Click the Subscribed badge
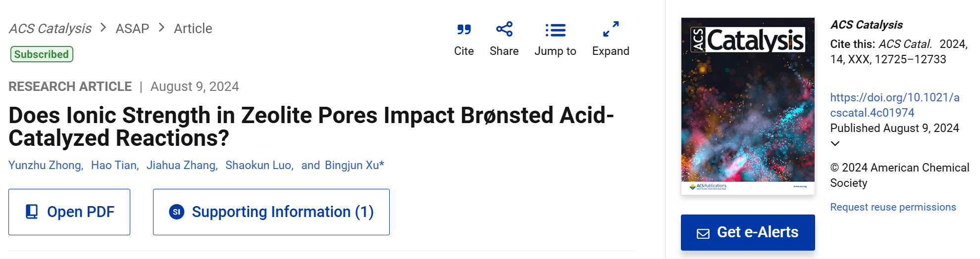Image resolution: width=980 pixels, height=259 pixels. (x=42, y=54)
